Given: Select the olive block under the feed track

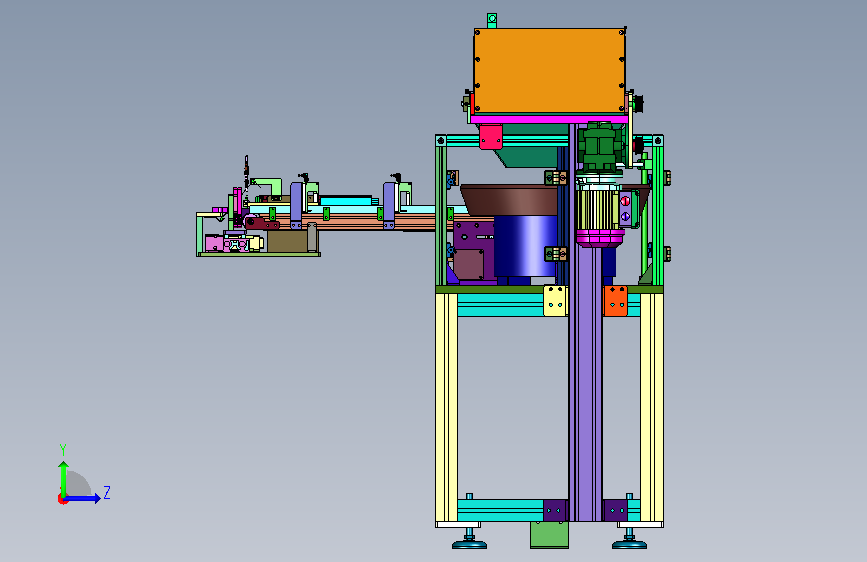Looking at the screenshot, I should (x=287, y=241).
